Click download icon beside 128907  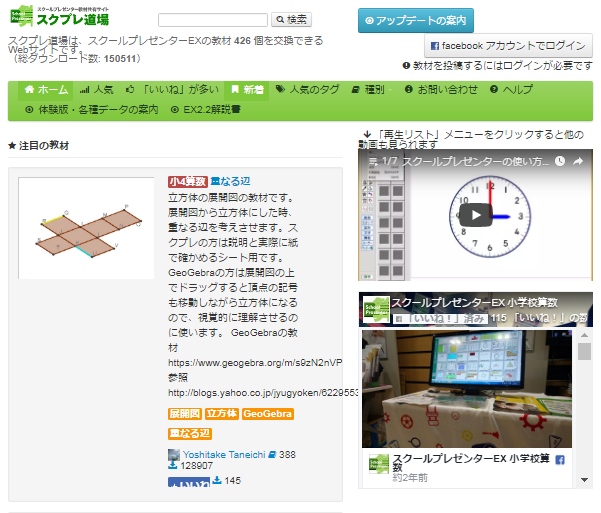tap(172, 465)
